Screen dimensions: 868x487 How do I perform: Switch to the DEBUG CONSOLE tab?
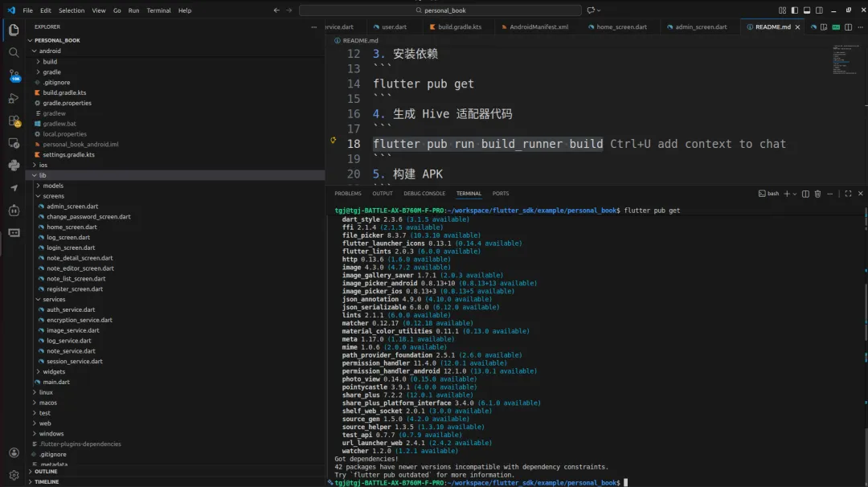424,194
